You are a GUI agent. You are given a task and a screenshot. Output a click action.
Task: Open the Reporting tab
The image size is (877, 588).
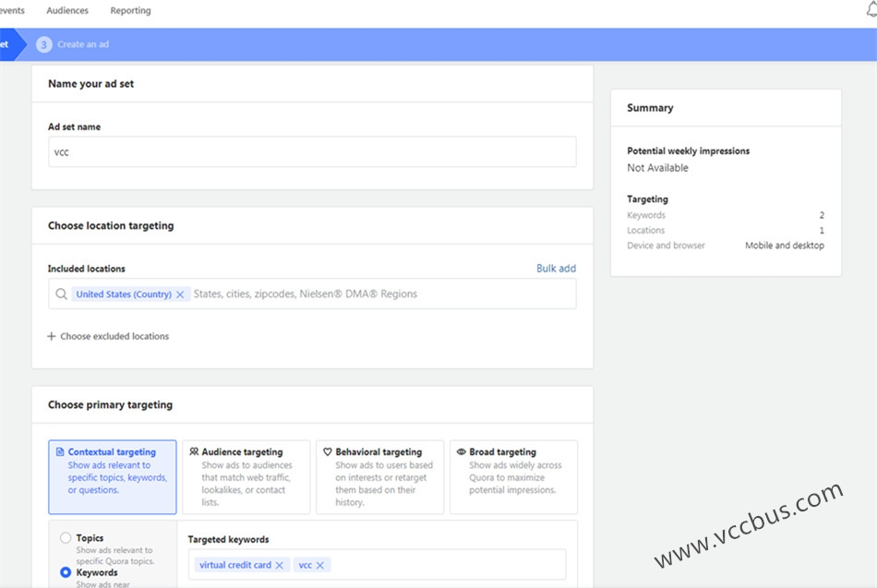pyautogui.click(x=130, y=11)
